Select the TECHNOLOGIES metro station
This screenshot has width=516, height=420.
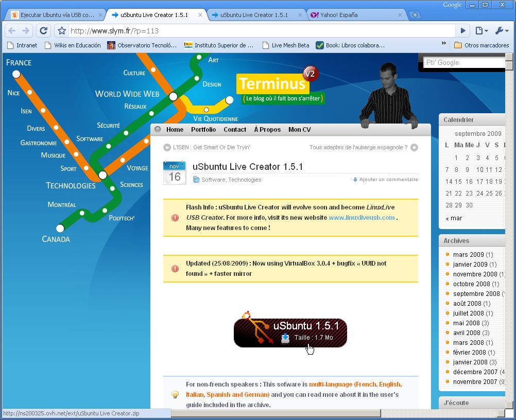pos(71,185)
